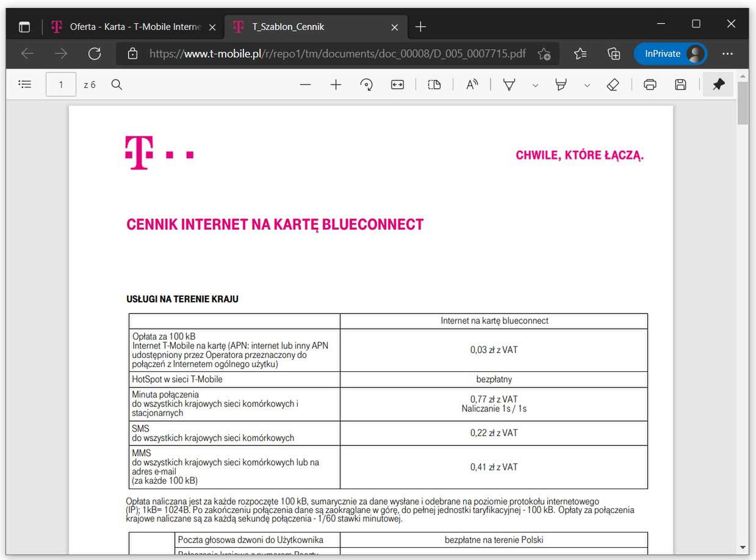Click the 0,22 zł z VAT cell
This screenshot has width=756, height=560.
[494, 433]
